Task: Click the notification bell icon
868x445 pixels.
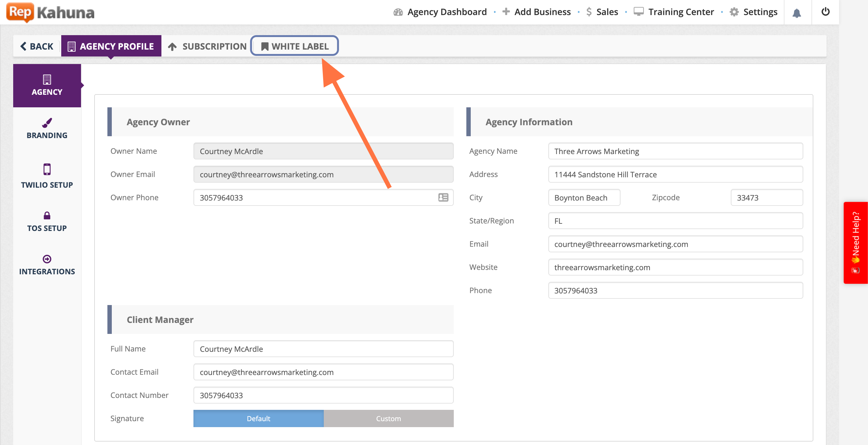Action: pos(797,13)
